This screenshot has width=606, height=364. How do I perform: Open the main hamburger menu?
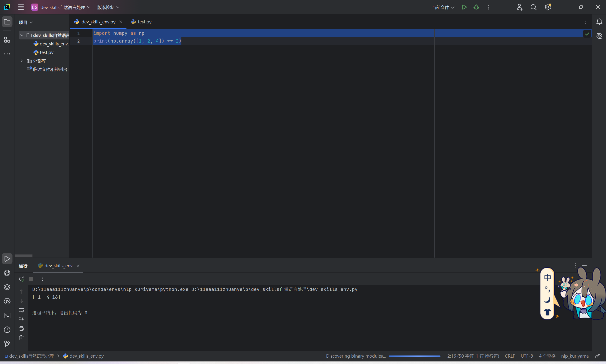coord(21,7)
